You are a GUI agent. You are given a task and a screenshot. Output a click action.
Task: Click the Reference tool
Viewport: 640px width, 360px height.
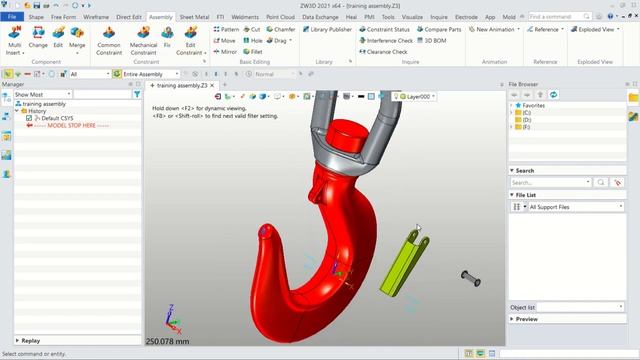[x=545, y=29]
